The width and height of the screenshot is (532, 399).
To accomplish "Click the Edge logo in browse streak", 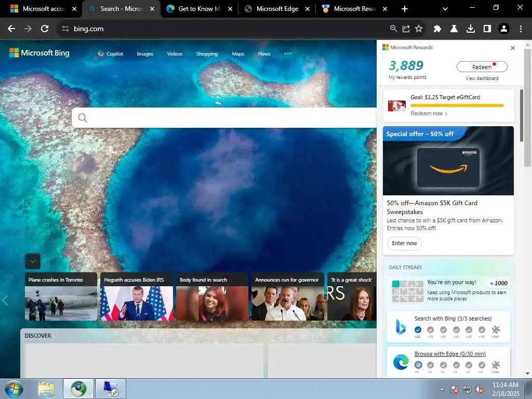I will (x=401, y=362).
